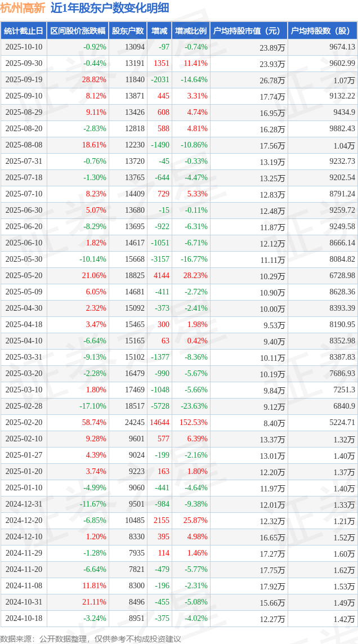Click the 2025-05-20 date cell
This screenshot has height=644, width=358.
(24, 275)
